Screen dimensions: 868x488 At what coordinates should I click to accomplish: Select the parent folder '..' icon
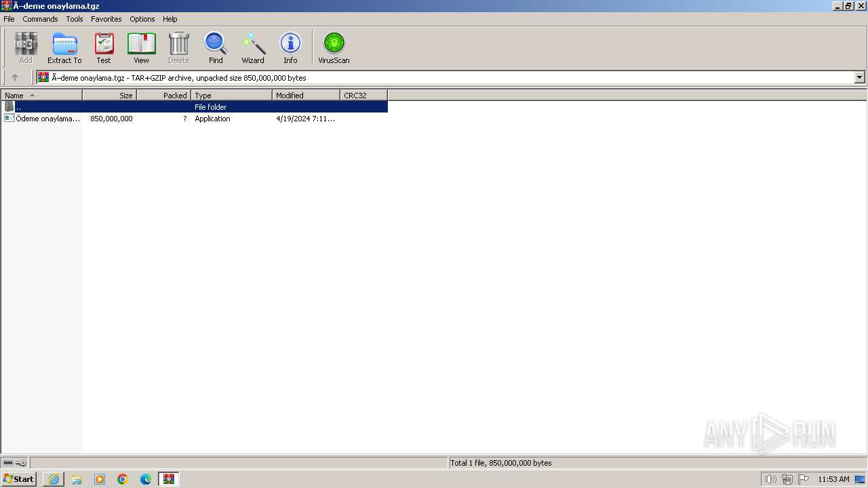click(9, 106)
